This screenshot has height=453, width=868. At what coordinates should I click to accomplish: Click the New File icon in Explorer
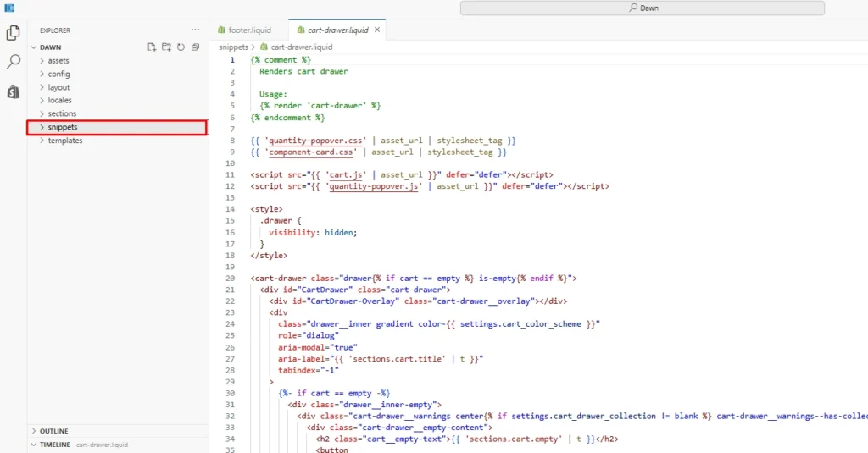coord(152,47)
